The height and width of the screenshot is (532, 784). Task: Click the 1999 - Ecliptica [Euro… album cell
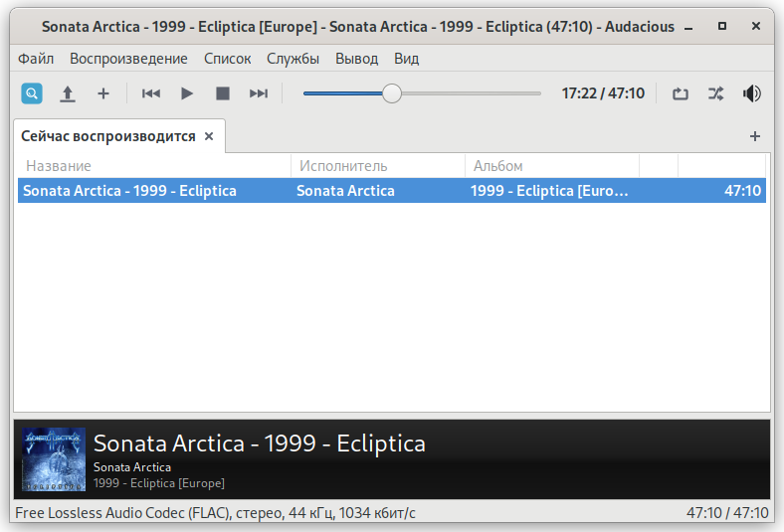pos(549,191)
